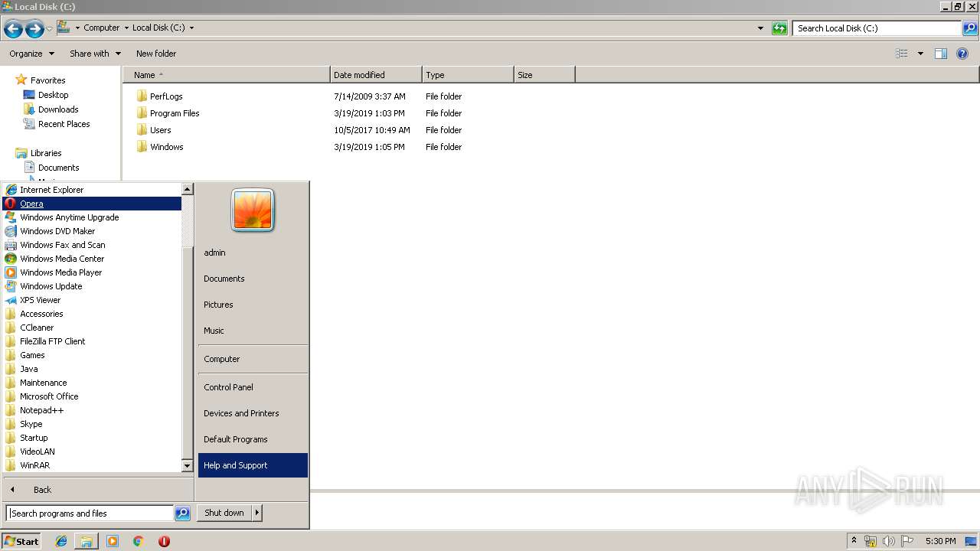Click the Shut down button
The height and width of the screenshot is (551, 980).
click(x=224, y=513)
